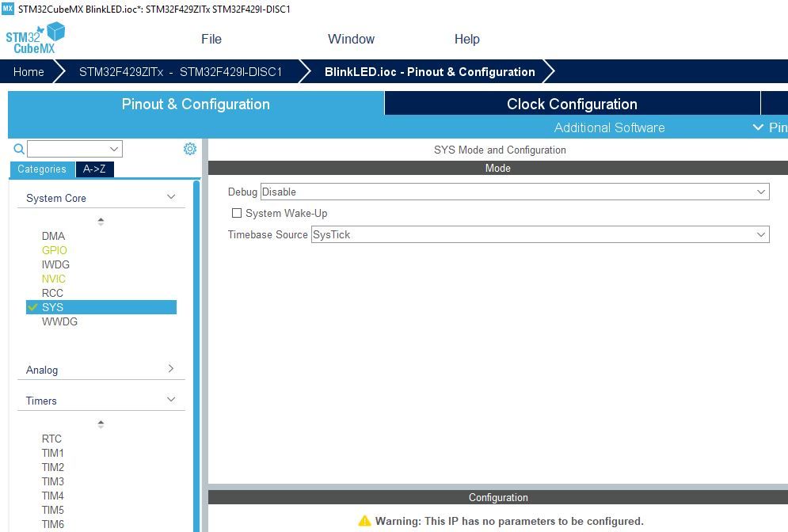Select the Categories tab
The height and width of the screenshot is (532, 788).
click(x=42, y=169)
